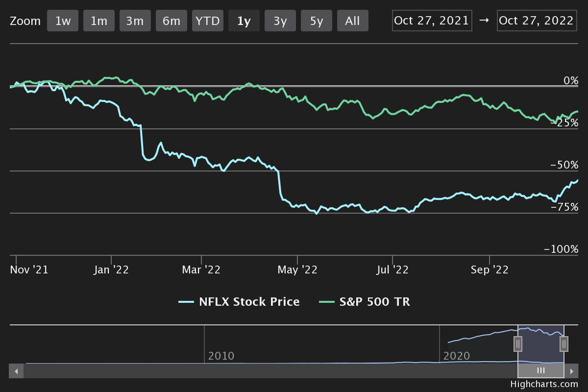Click the right navigator range handle
The image size is (588, 392).
(x=564, y=344)
